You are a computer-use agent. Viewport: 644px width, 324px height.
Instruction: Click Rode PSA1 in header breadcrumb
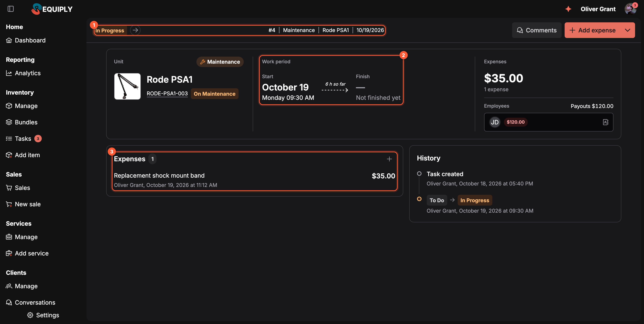(x=335, y=30)
